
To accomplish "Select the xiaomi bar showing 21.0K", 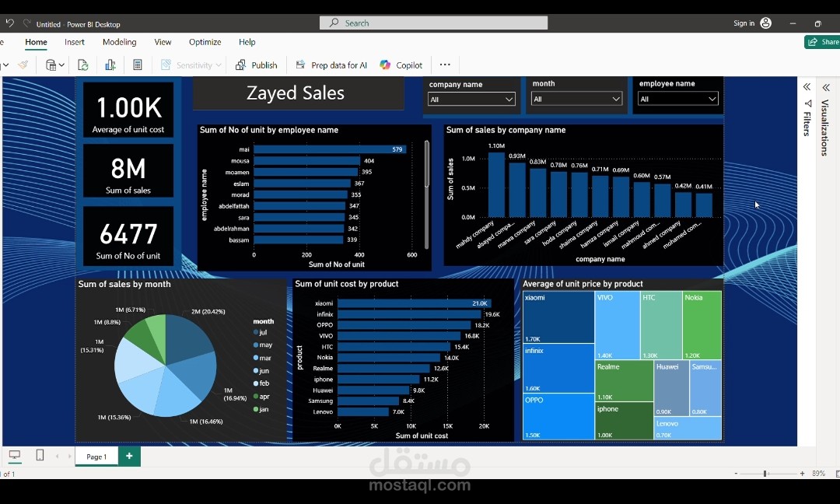I will [414, 303].
